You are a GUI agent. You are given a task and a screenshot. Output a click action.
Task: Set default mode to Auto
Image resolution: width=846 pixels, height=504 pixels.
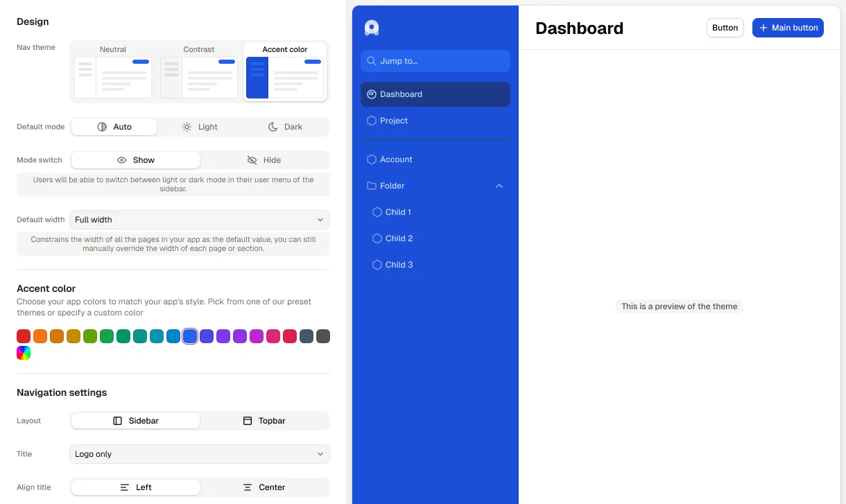point(114,127)
